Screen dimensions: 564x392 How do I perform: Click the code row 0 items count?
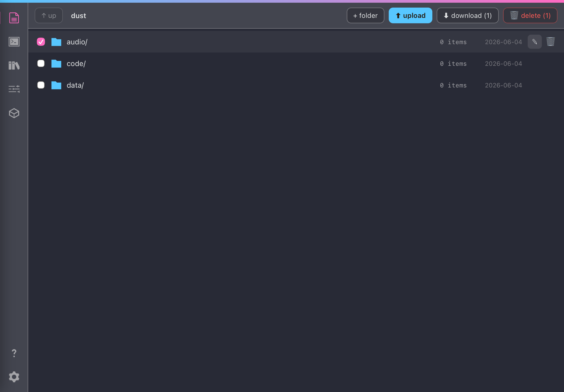[x=453, y=64]
